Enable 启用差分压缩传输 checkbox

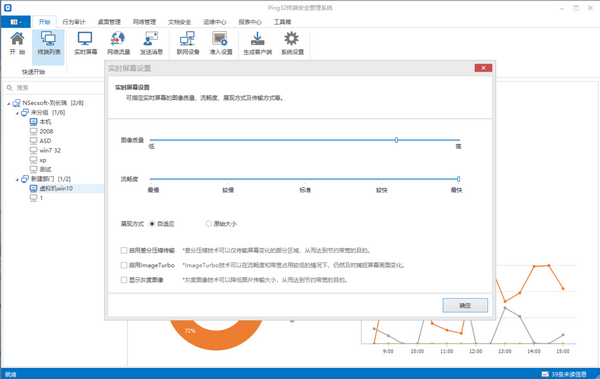pos(124,250)
